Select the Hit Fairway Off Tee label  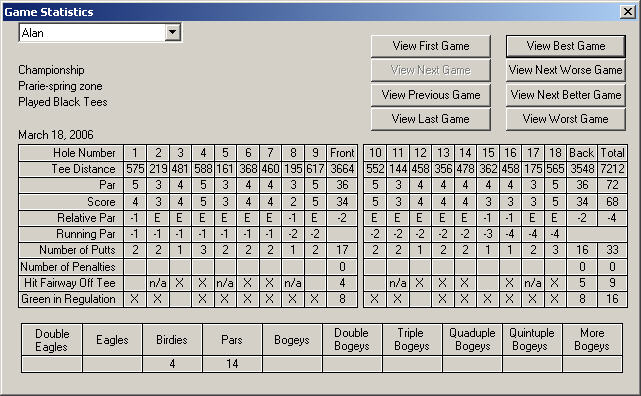point(71,283)
